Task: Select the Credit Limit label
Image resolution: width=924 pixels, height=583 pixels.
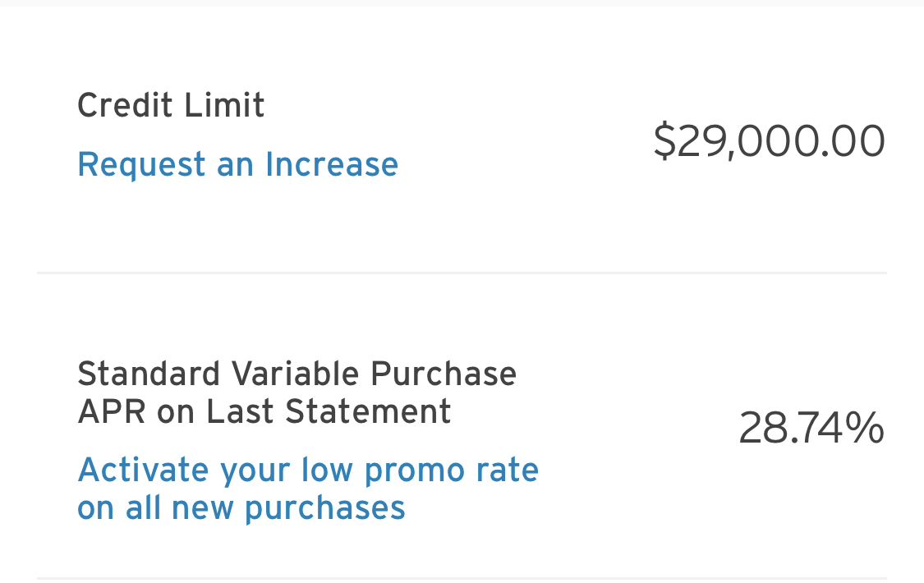Action: click(x=171, y=106)
